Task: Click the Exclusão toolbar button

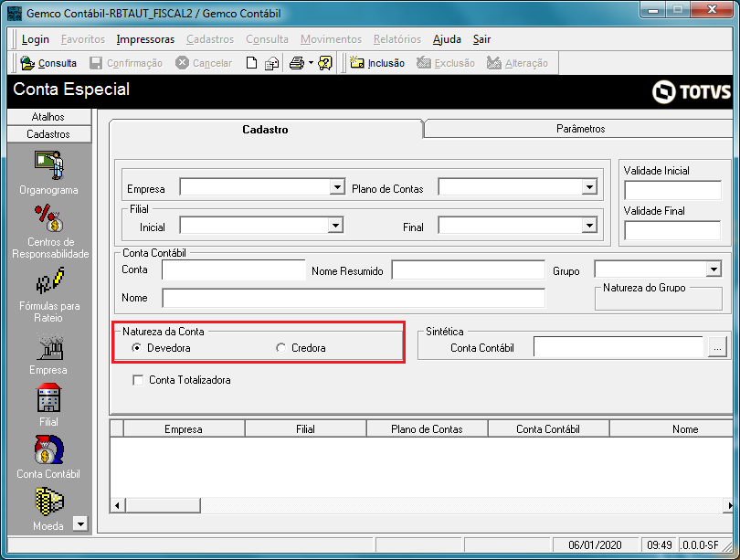Action: pyautogui.click(x=446, y=63)
